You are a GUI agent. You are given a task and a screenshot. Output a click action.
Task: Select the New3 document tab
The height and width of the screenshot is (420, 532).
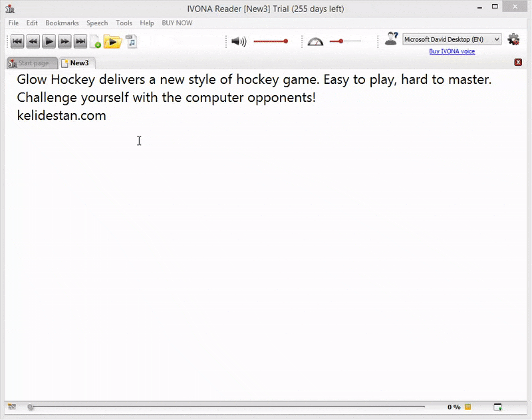click(77, 63)
